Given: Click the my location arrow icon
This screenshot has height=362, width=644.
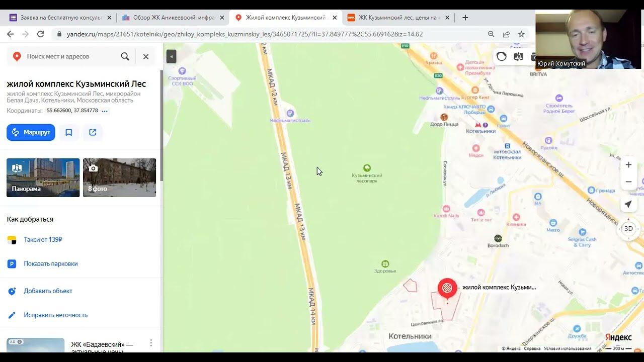Looking at the screenshot, I should 628,205.
